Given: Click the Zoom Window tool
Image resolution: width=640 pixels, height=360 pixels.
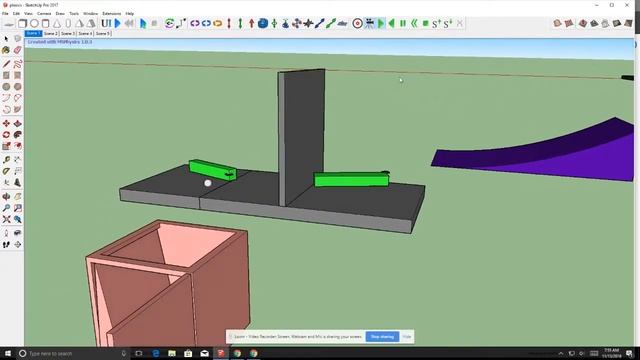Looking at the screenshot, I should pos(18,208).
